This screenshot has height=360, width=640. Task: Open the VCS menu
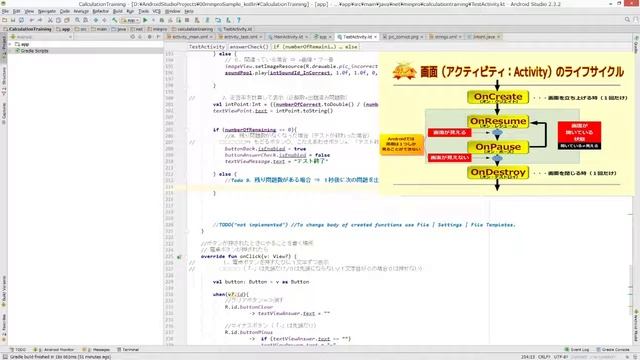[x=156, y=11]
